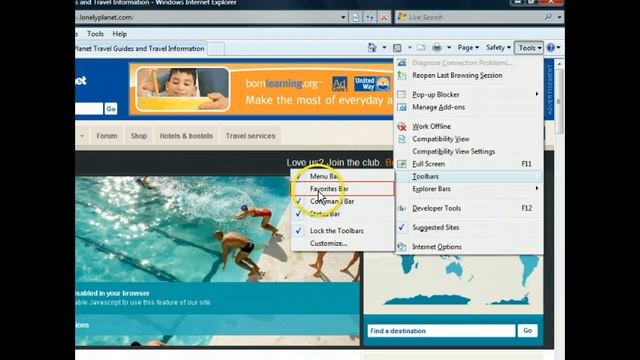Click the bornlearning.org banner ad
The image size is (640, 360).
tap(261, 89)
